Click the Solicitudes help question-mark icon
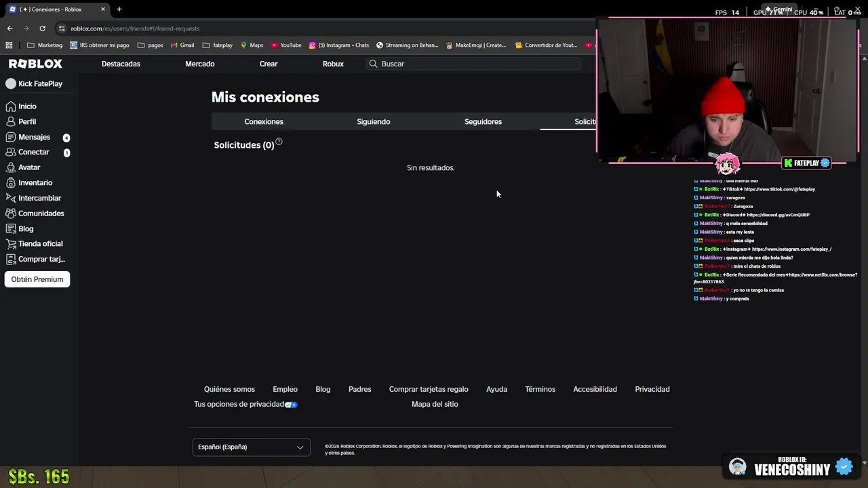868x488 pixels. point(279,142)
